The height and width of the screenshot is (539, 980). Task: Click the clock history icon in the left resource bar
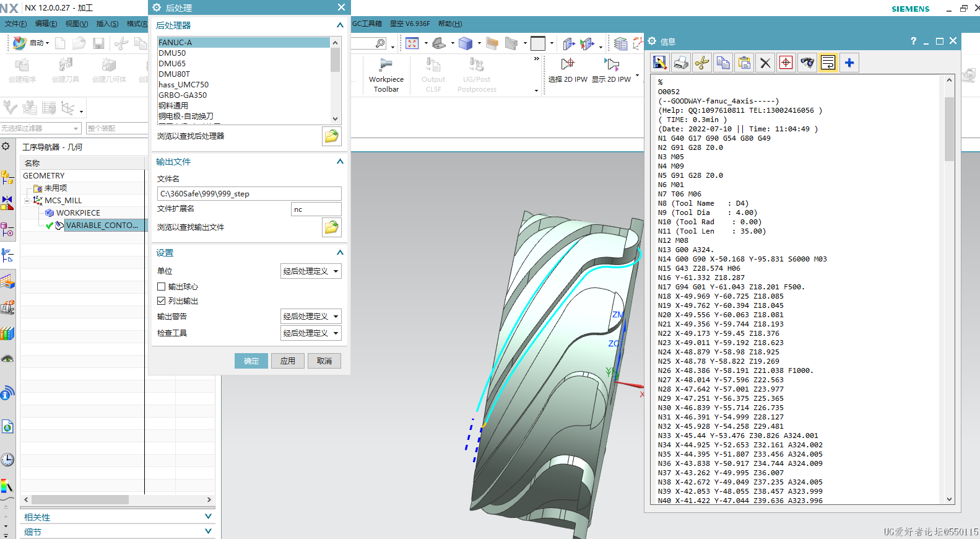click(7, 460)
